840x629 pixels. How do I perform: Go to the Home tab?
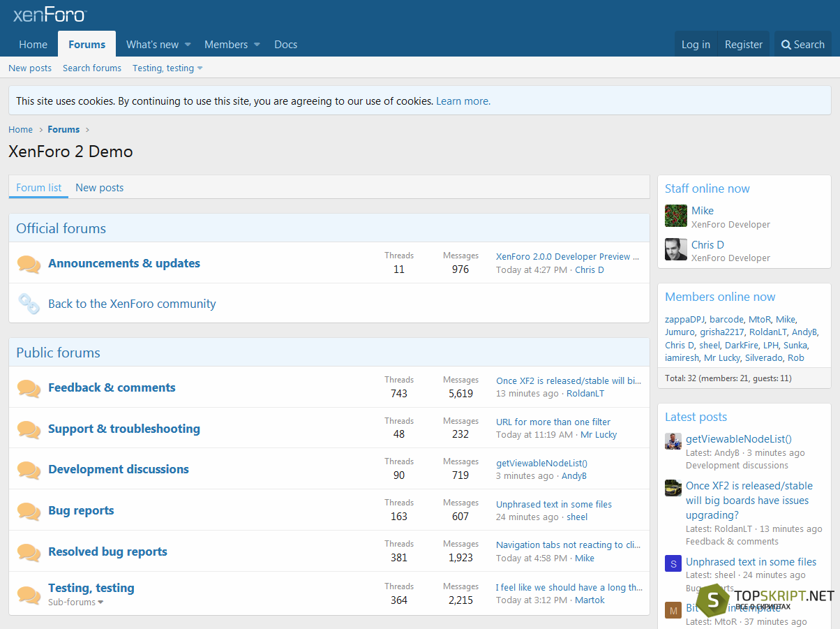(x=33, y=45)
